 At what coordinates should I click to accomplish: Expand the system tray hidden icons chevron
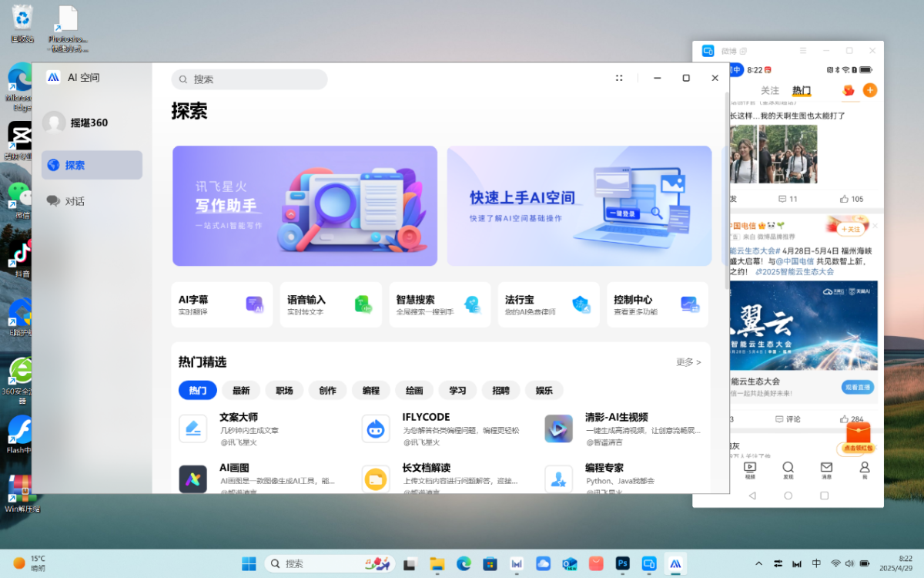759,563
